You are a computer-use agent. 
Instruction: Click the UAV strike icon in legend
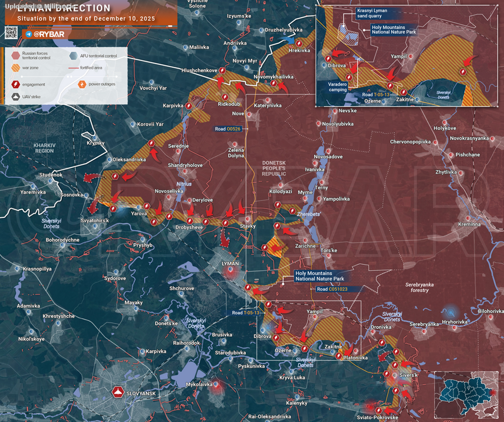[16, 97]
